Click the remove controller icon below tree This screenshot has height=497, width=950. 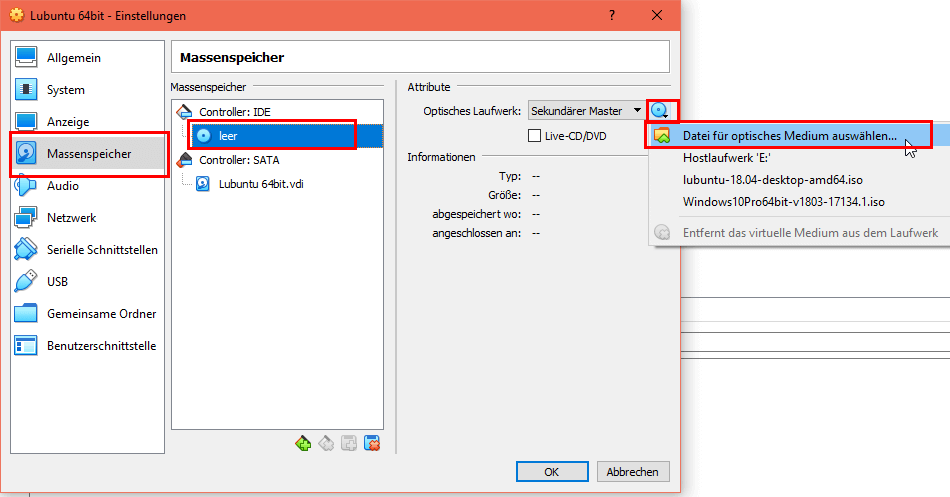(326, 444)
